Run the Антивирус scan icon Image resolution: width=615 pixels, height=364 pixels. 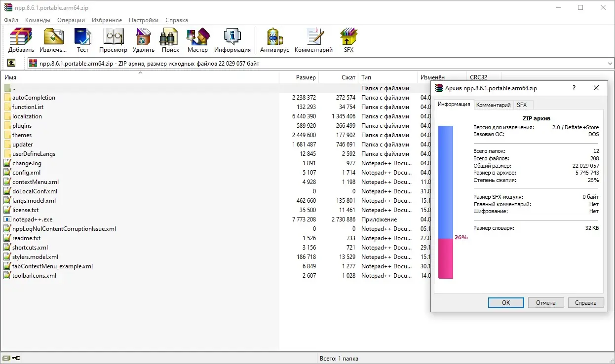(274, 37)
